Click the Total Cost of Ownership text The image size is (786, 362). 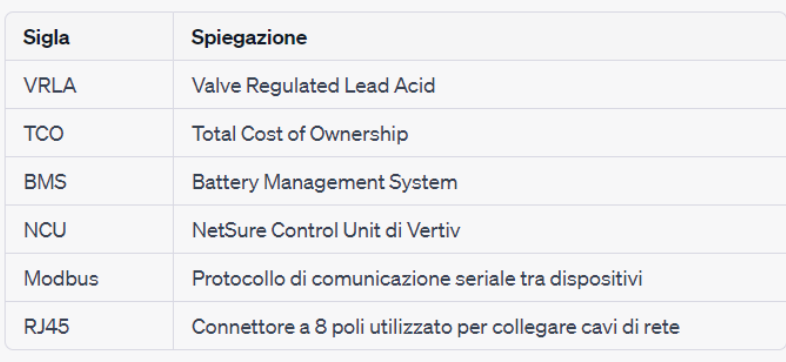[x=300, y=134]
